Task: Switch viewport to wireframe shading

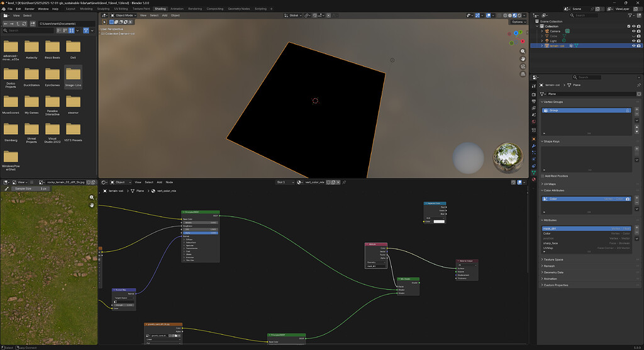Action: [x=505, y=16]
